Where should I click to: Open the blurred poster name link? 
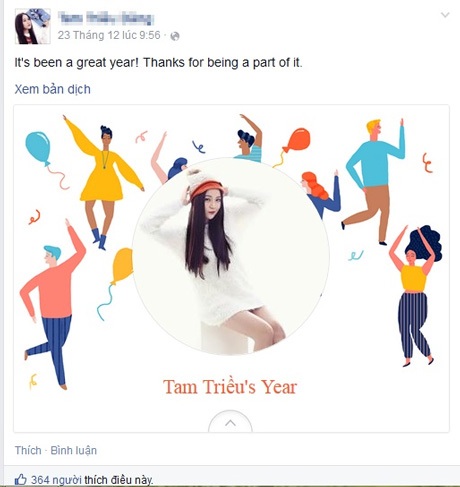[x=106, y=18]
